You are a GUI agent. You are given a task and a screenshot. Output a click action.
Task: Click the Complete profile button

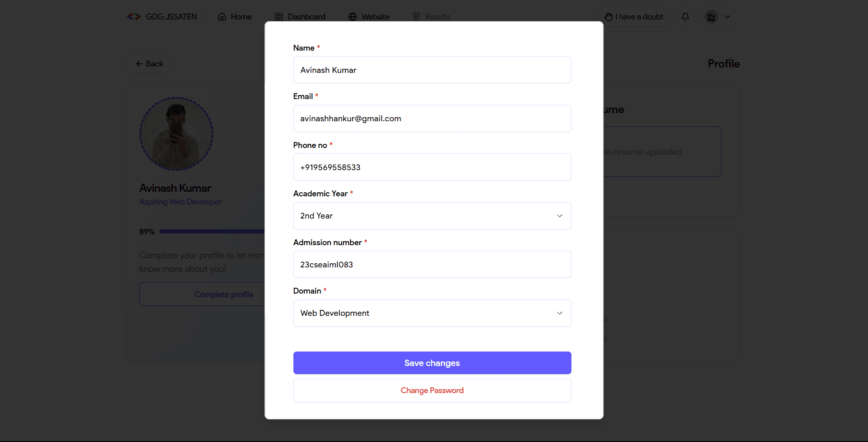click(223, 294)
